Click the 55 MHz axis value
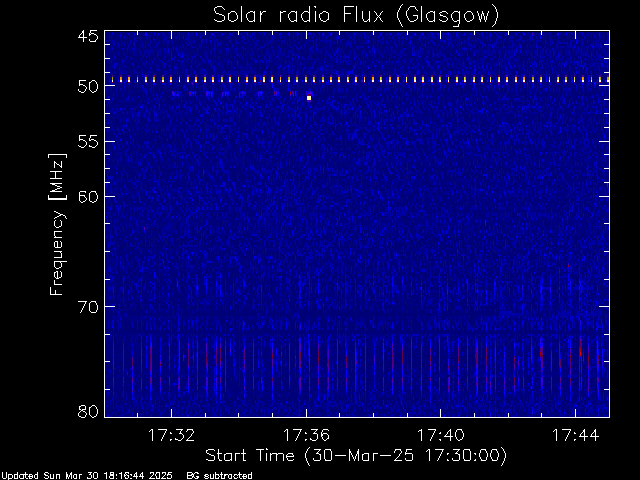640x480 pixels. click(x=88, y=142)
